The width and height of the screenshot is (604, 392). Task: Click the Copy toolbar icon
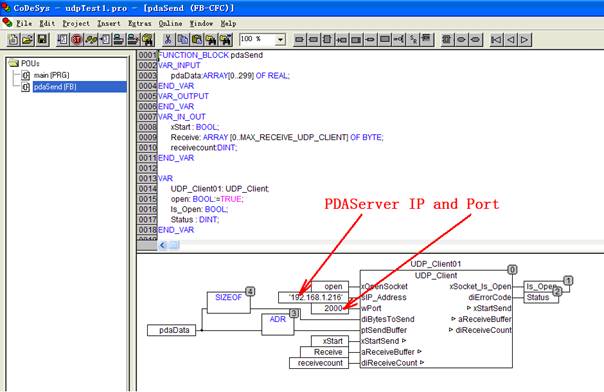point(183,39)
